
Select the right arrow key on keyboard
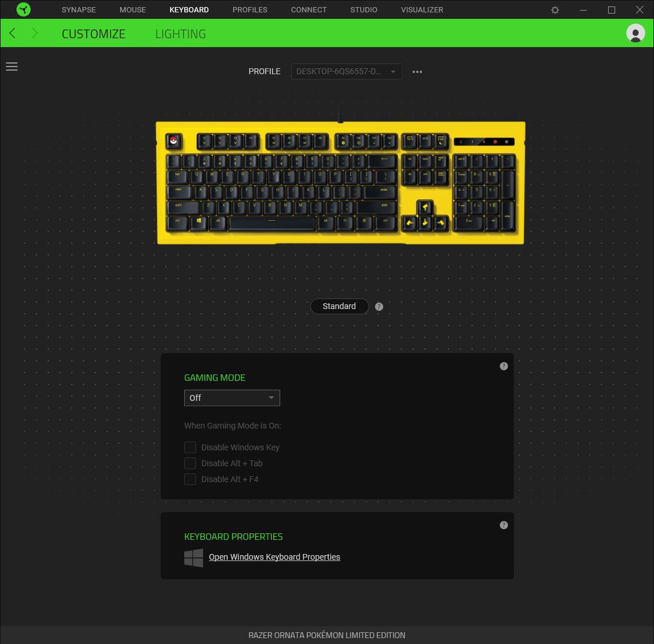(440, 223)
